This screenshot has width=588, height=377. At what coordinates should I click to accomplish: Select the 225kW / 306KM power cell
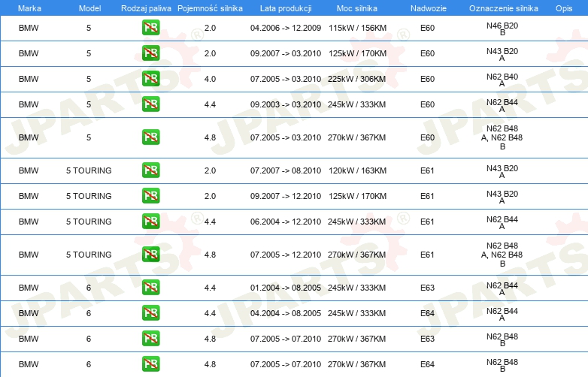356,79
